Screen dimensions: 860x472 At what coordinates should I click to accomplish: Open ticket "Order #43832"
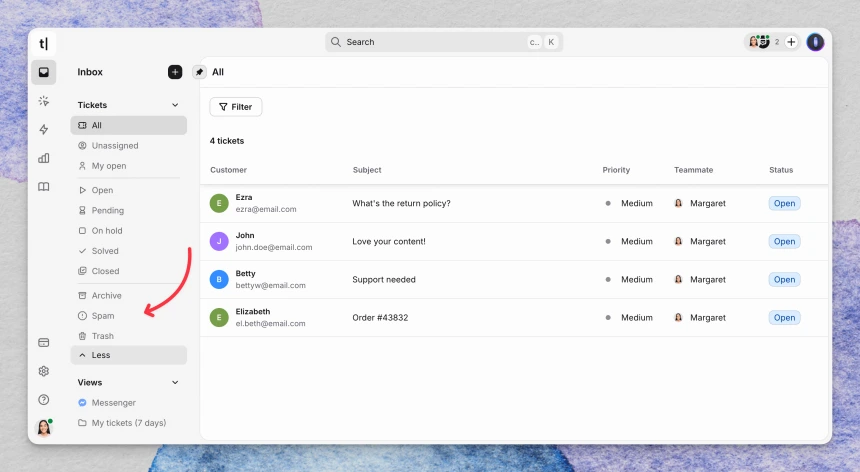pos(380,317)
